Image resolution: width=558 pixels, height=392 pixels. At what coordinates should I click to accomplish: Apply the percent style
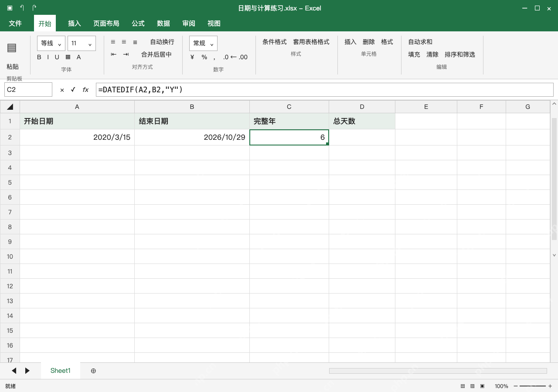pyautogui.click(x=204, y=57)
